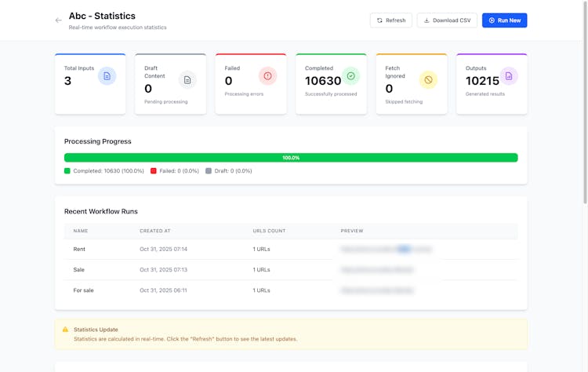
Task: Click the Created At column header
Action: click(155, 231)
